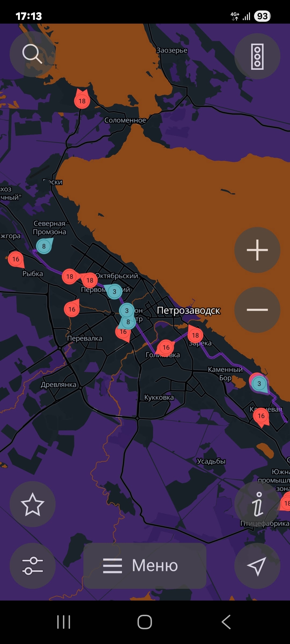290x644 pixels.
Task: Toggle the traffic light layer
Action: pos(257,56)
